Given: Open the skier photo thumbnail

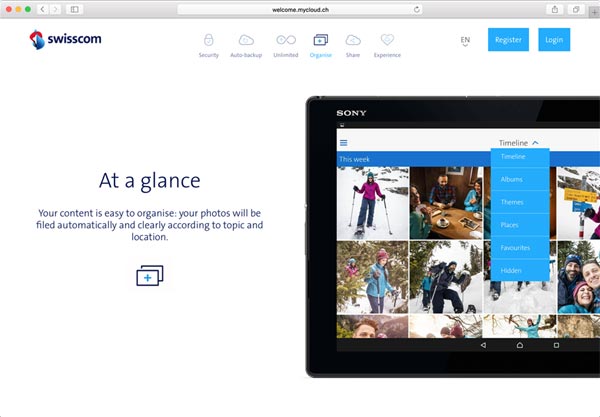Looking at the screenshot, I should (371, 203).
